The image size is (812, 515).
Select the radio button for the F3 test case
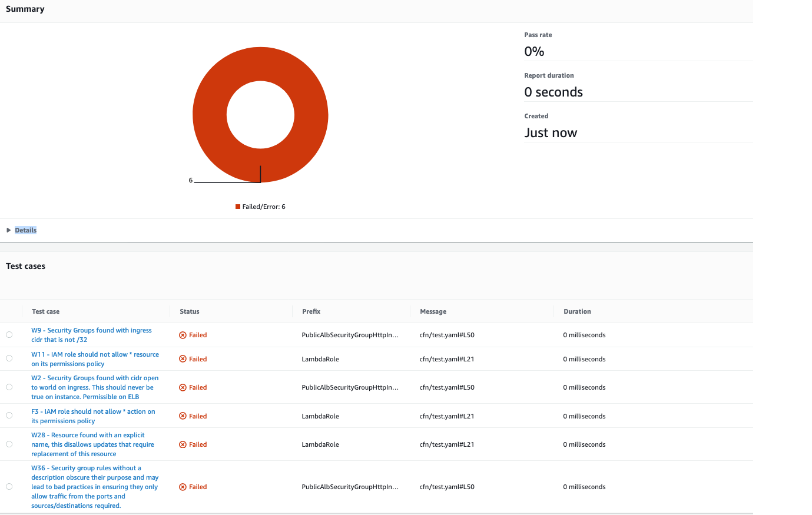9,415
